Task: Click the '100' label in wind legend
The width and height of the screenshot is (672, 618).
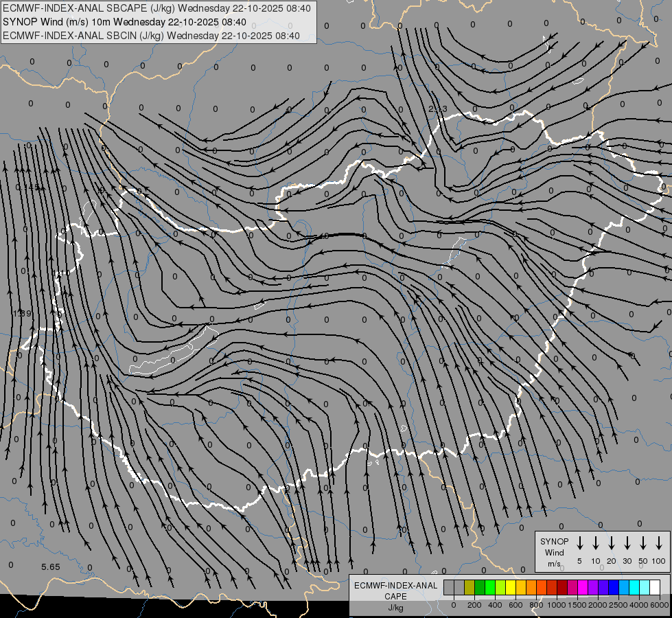Action: [x=659, y=561]
